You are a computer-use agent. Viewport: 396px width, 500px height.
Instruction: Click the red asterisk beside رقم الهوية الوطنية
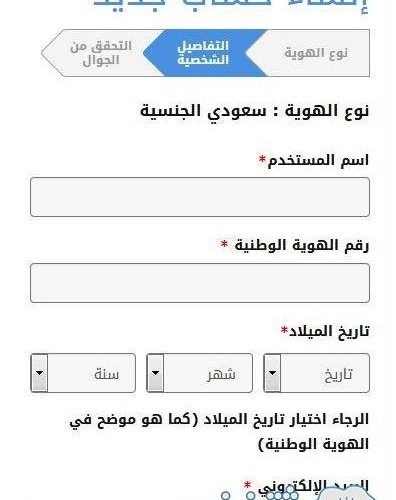pyautogui.click(x=224, y=244)
